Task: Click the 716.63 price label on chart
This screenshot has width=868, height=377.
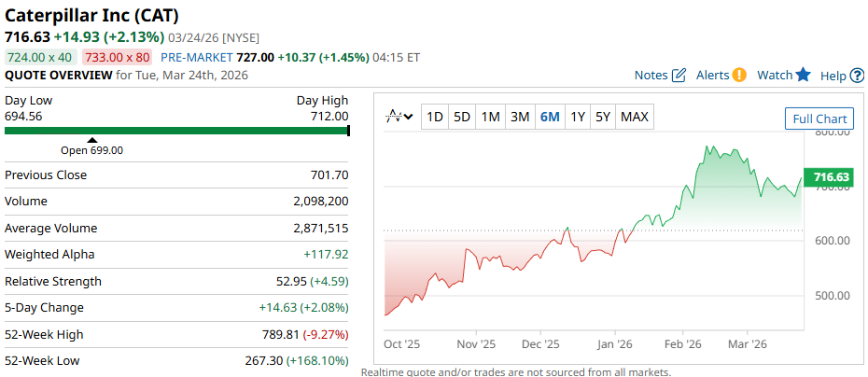Action: (831, 177)
